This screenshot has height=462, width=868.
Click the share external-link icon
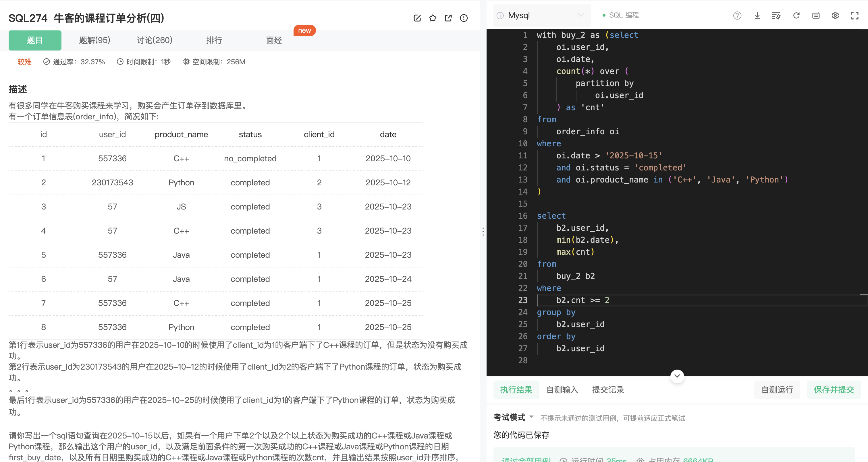pyautogui.click(x=448, y=18)
